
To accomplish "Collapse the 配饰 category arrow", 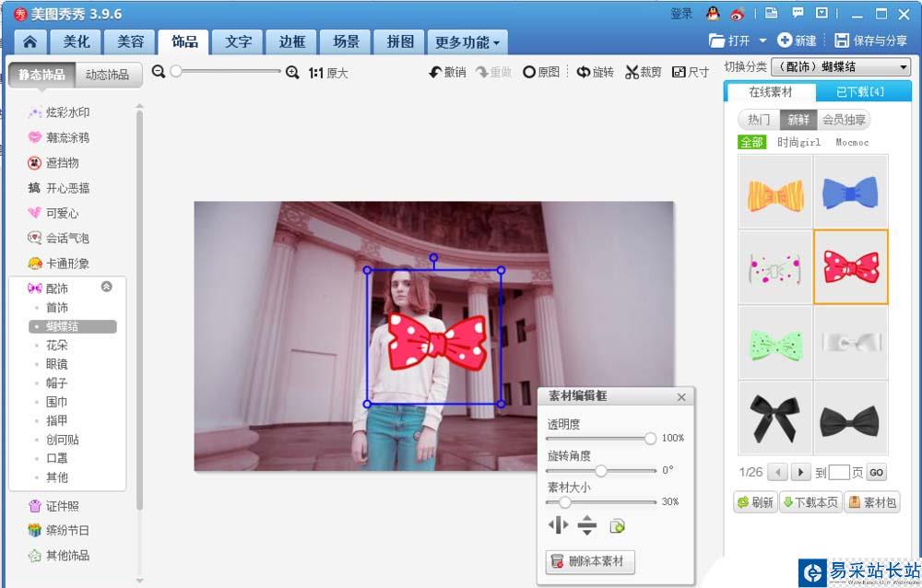I will pos(106,287).
